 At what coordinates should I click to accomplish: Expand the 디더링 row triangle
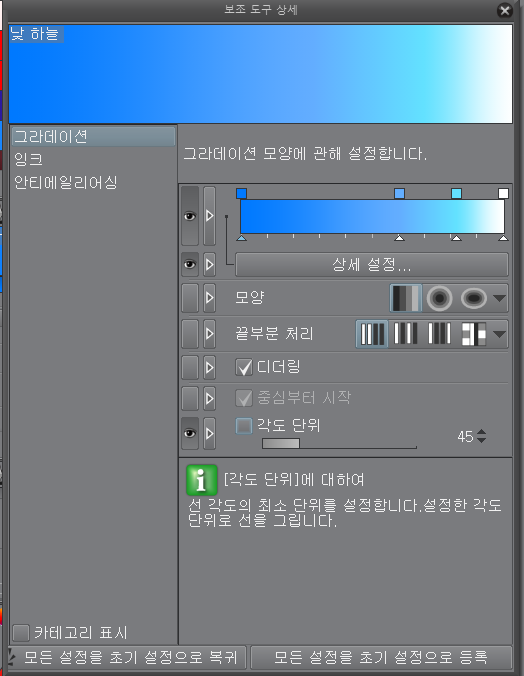point(210,367)
